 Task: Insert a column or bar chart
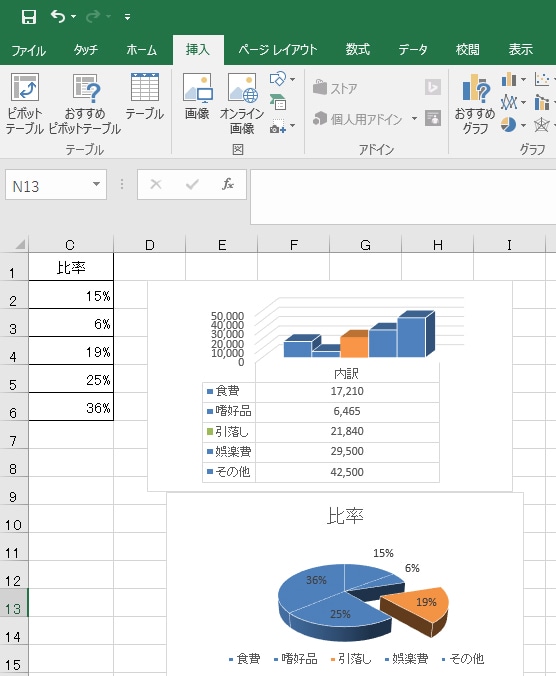(509, 79)
